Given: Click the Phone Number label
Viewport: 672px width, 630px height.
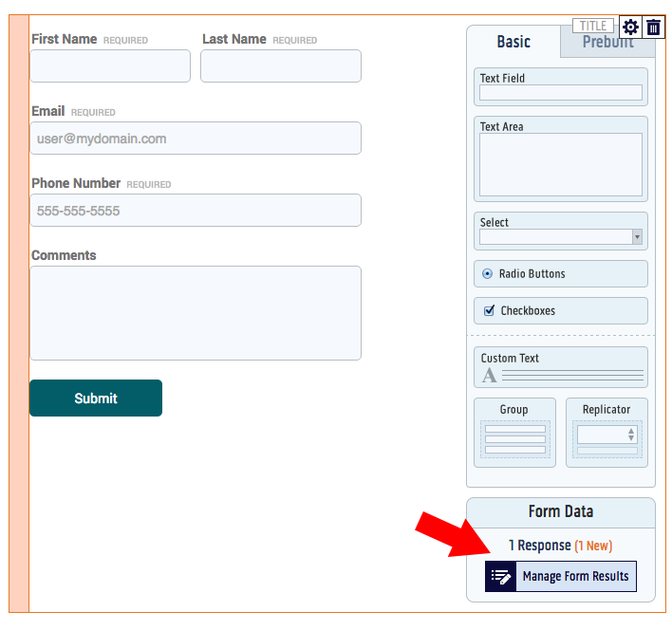Looking at the screenshot, I should [76, 183].
